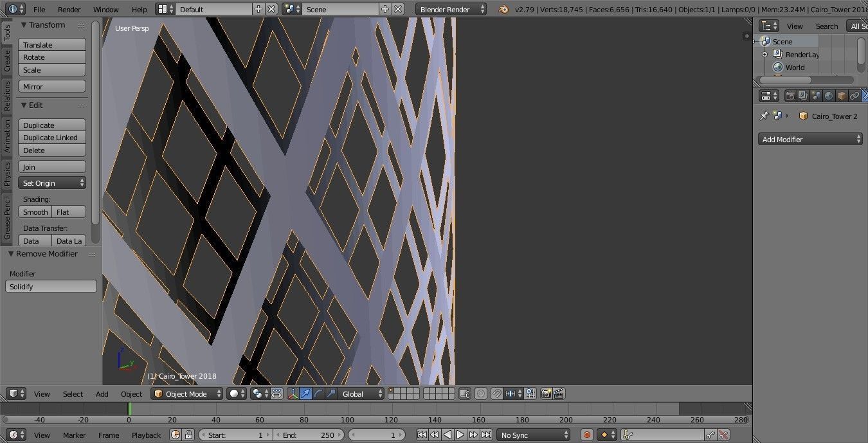The height and width of the screenshot is (443, 868).
Task: Collapse the Edit panel
Action: click(x=24, y=105)
